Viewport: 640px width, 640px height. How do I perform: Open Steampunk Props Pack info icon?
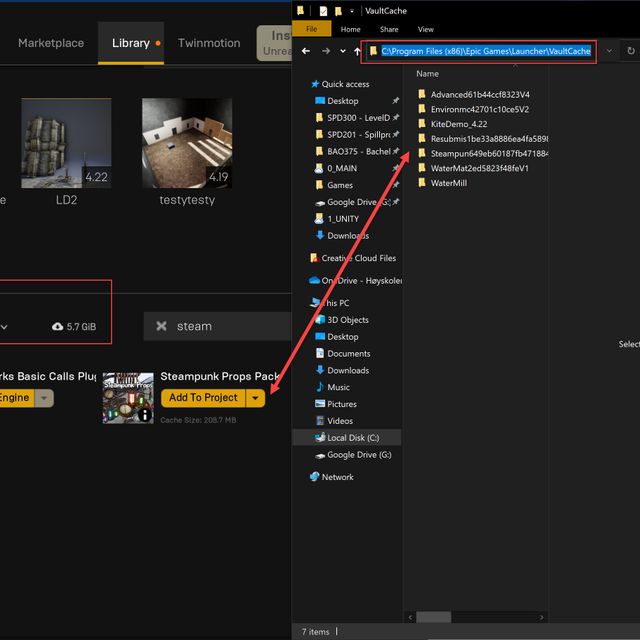(144, 415)
